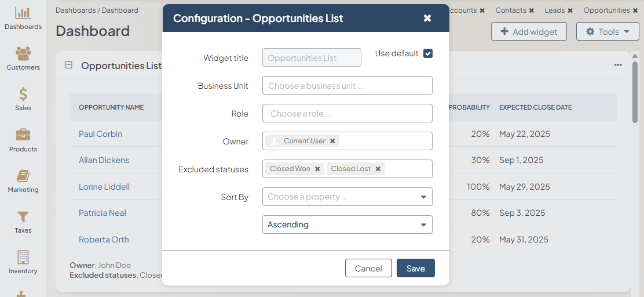Open the Dashboards sidebar icon
644x297 pixels.
23,13
